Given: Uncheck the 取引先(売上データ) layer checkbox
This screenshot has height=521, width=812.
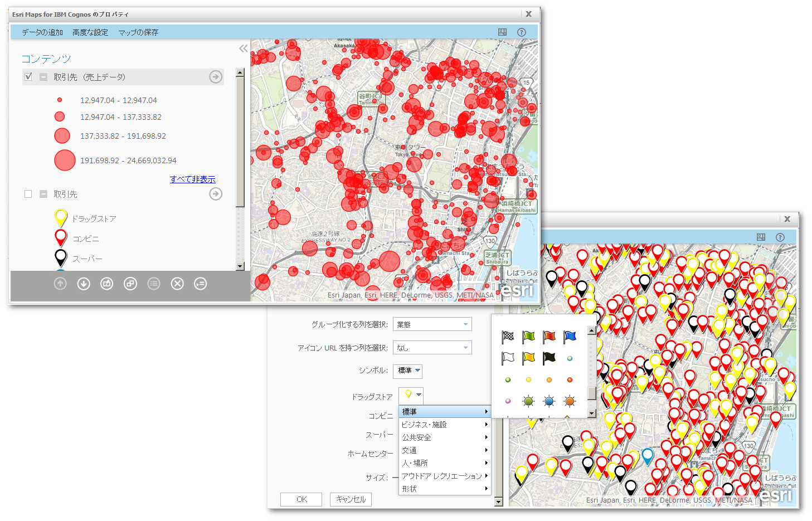Looking at the screenshot, I should tap(28, 77).
